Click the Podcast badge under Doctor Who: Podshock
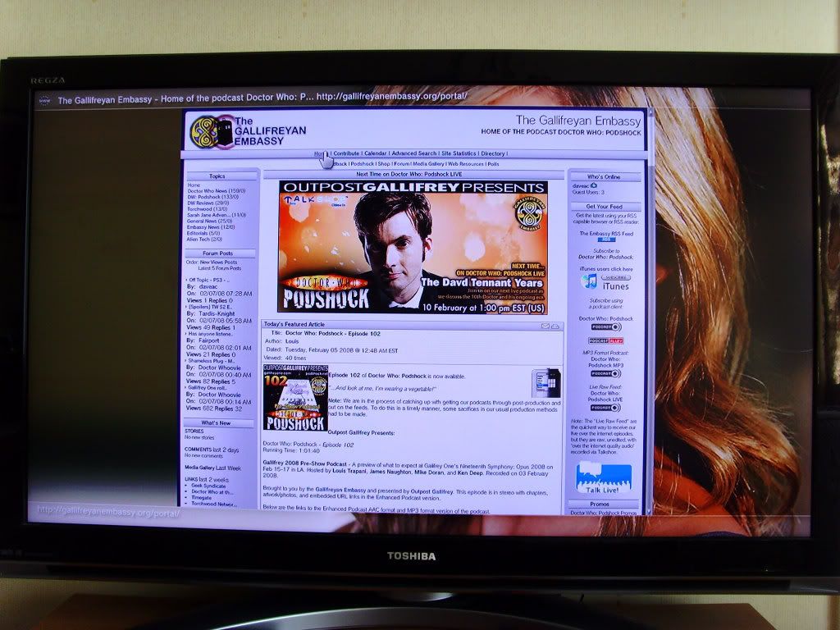Screen dimensions: 840x630 606,326
